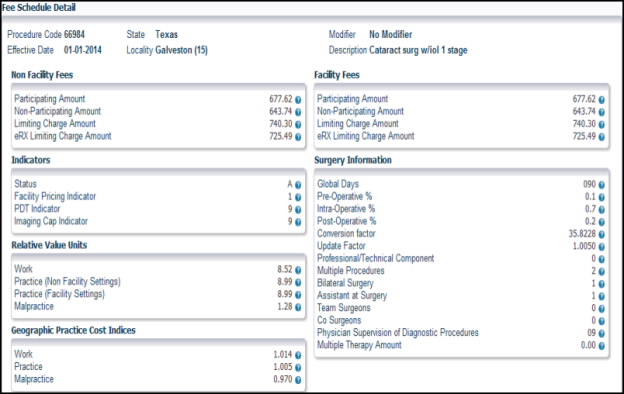Open help icon for Global Days
The height and width of the screenshot is (394, 624).
601,185
